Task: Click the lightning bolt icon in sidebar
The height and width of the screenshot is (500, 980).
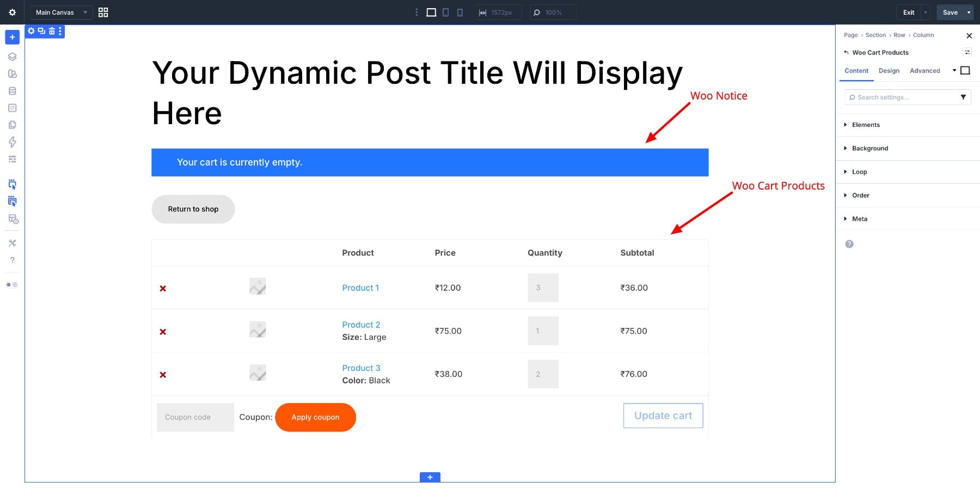Action: tap(12, 142)
